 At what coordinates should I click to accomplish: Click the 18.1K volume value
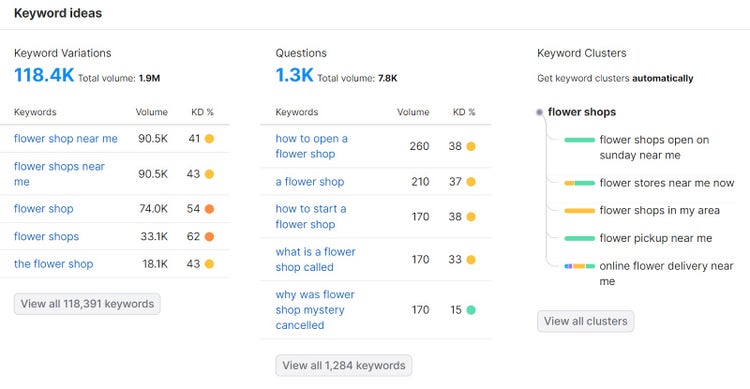pyautogui.click(x=155, y=264)
